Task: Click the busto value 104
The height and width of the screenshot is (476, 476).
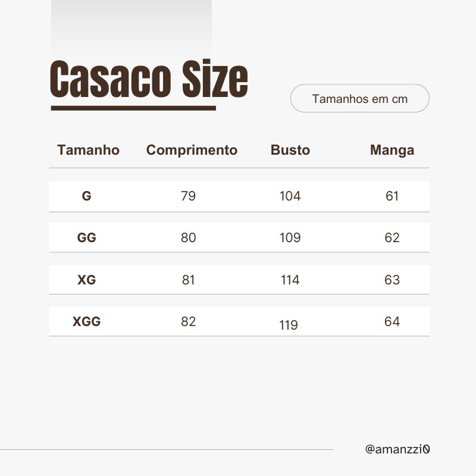Action: coord(290,196)
